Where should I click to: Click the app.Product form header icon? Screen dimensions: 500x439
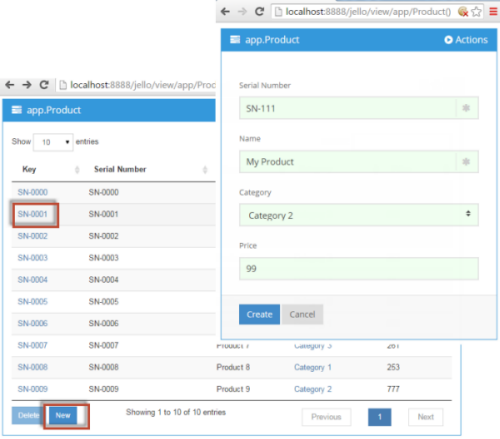tap(235, 40)
